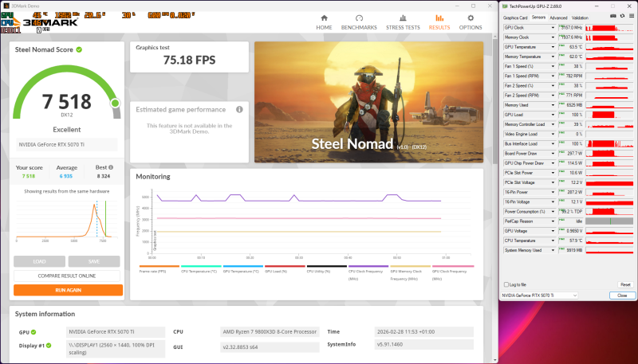This screenshot has height=364, width=638.
Task: Click the Close button in GPU-Z
Action: (622, 296)
